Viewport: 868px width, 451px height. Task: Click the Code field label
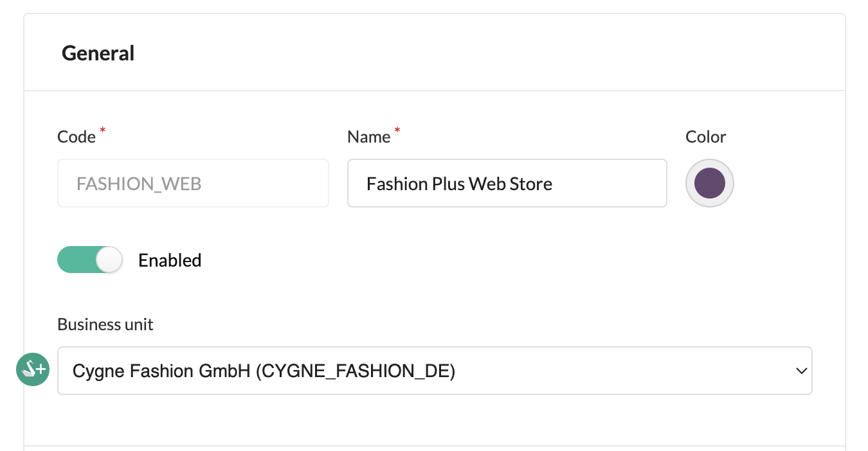pos(77,137)
